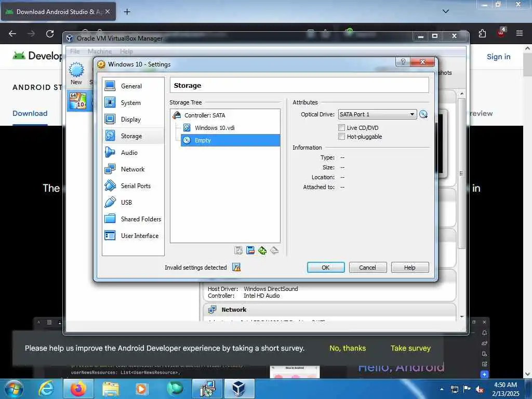Click the Action Center flag tray icon
Screen dimensions: 532x399
pos(467,389)
